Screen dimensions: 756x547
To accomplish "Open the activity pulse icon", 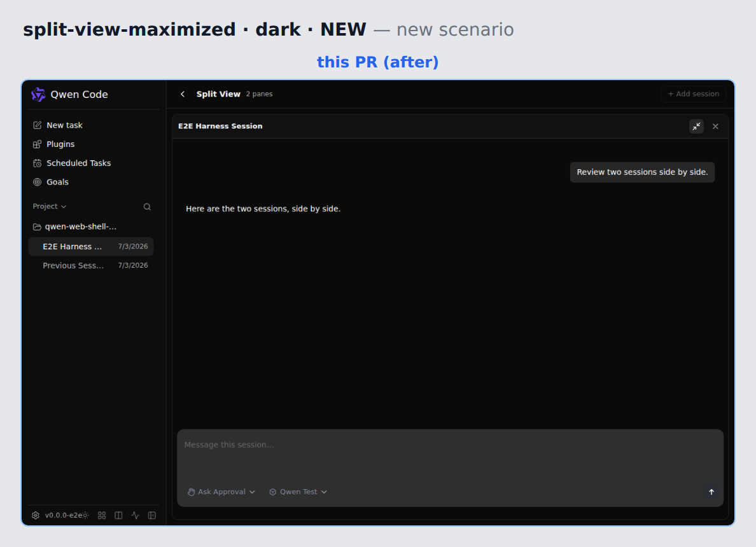I will tap(136, 516).
